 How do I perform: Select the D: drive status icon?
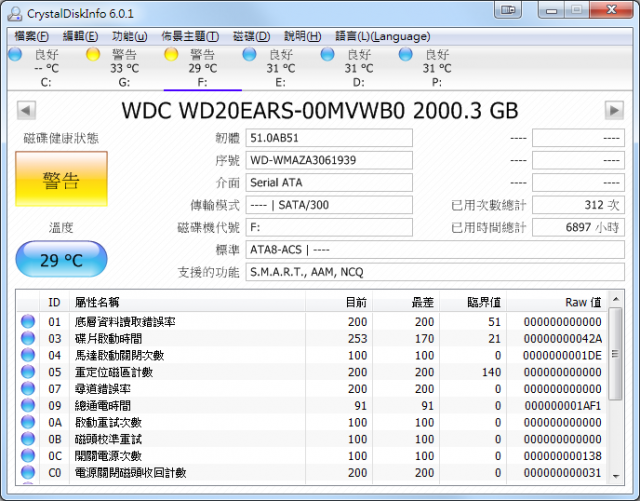point(327,54)
